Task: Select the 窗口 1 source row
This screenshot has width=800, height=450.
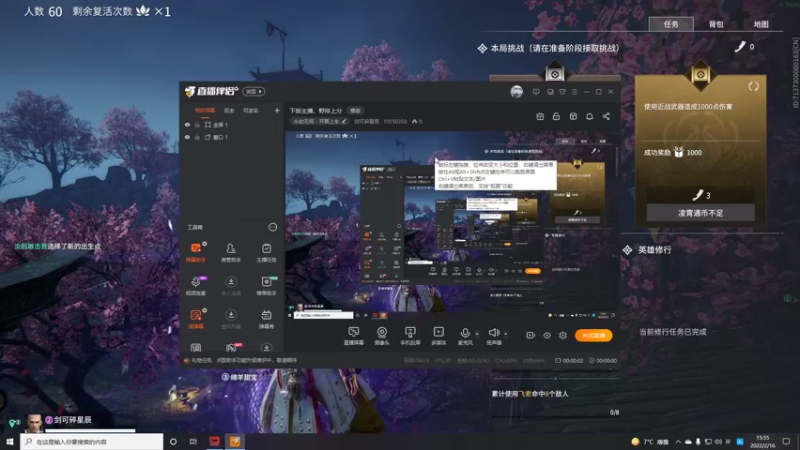Action: tap(232, 137)
